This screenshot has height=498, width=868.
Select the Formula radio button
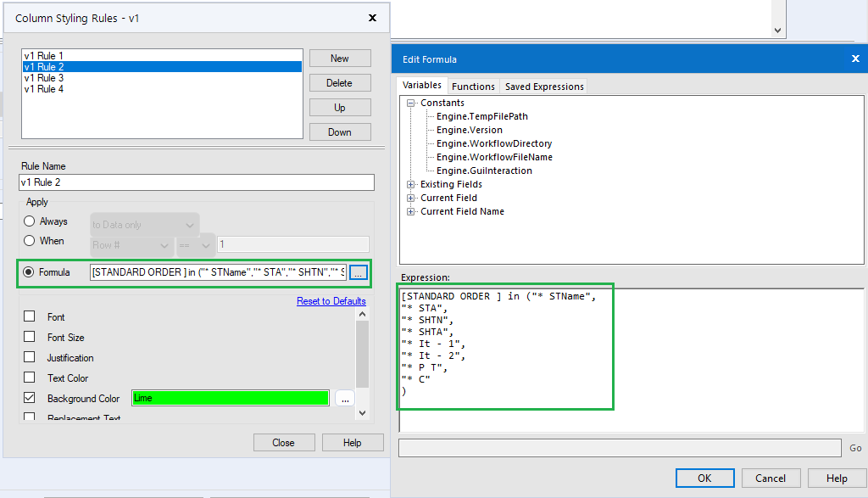pyautogui.click(x=31, y=272)
